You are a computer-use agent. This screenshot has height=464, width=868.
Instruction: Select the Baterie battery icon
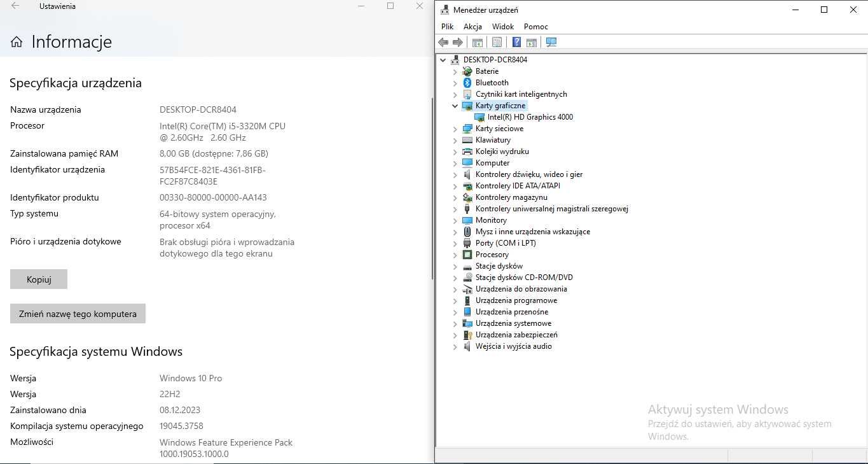467,71
